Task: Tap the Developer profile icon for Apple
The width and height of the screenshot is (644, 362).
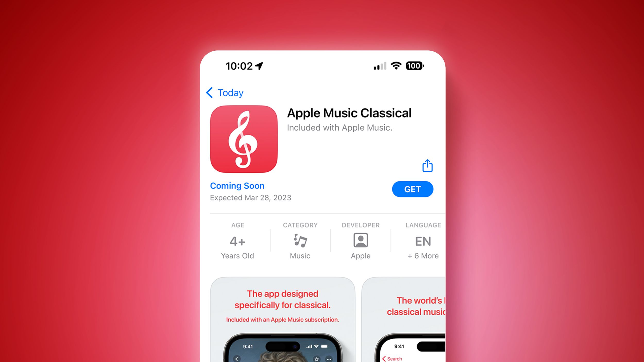Action: [360, 241]
